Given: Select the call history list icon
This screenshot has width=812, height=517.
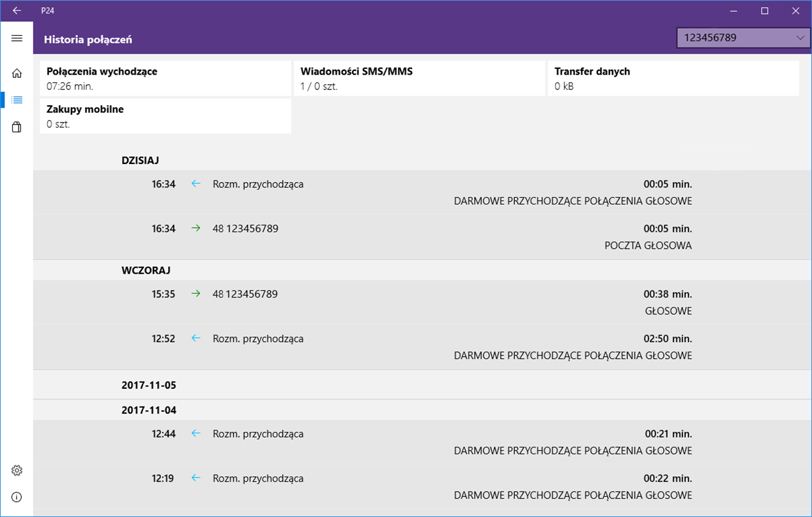Looking at the screenshot, I should pos(17,100).
